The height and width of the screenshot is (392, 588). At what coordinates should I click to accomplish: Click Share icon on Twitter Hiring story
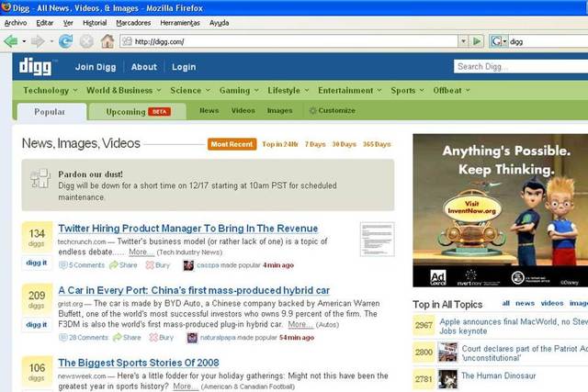click(113, 265)
